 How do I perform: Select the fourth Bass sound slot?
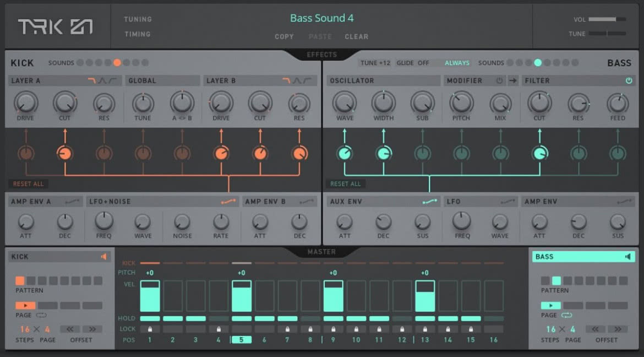(x=538, y=63)
